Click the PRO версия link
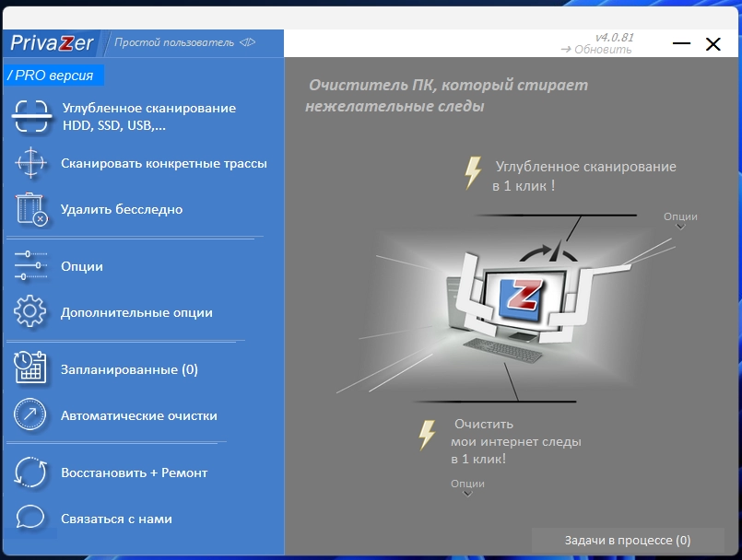Screen dimensions: 742x560 tap(53, 76)
